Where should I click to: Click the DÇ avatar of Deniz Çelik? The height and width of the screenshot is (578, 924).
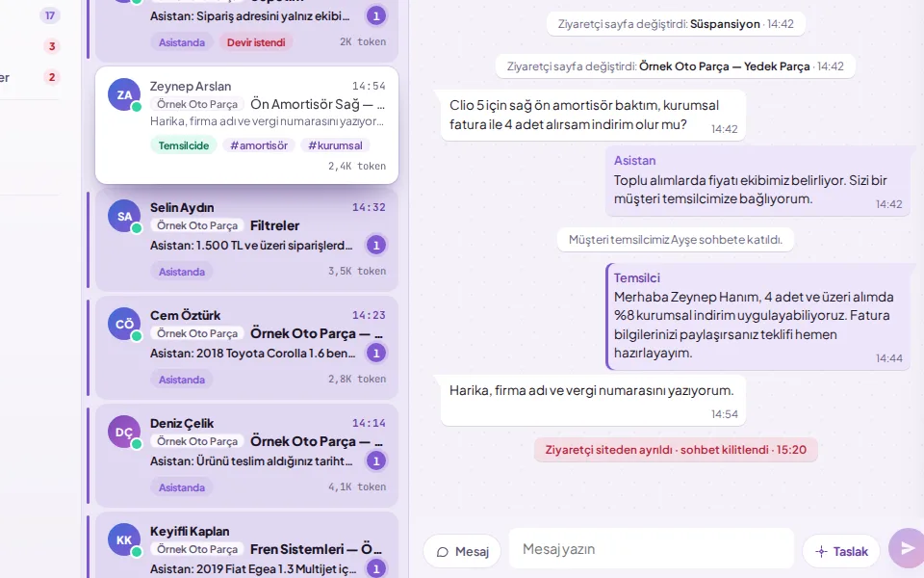click(x=124, y=432)
